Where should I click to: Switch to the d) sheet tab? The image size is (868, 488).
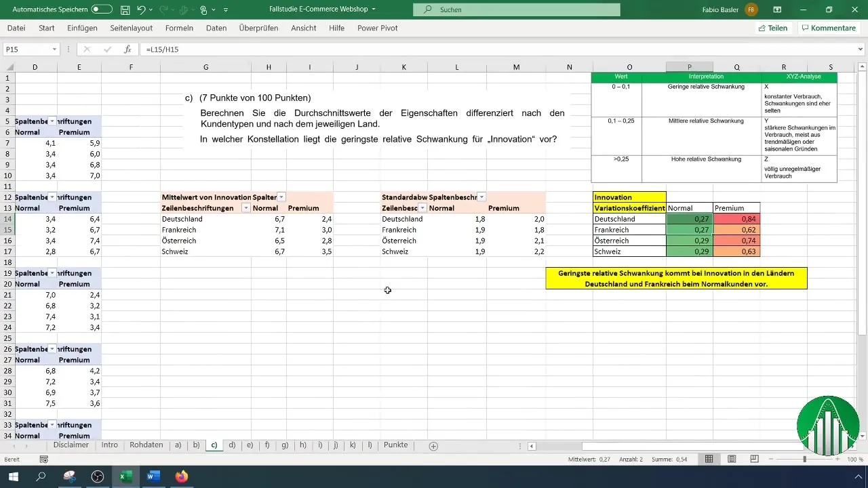232,445
